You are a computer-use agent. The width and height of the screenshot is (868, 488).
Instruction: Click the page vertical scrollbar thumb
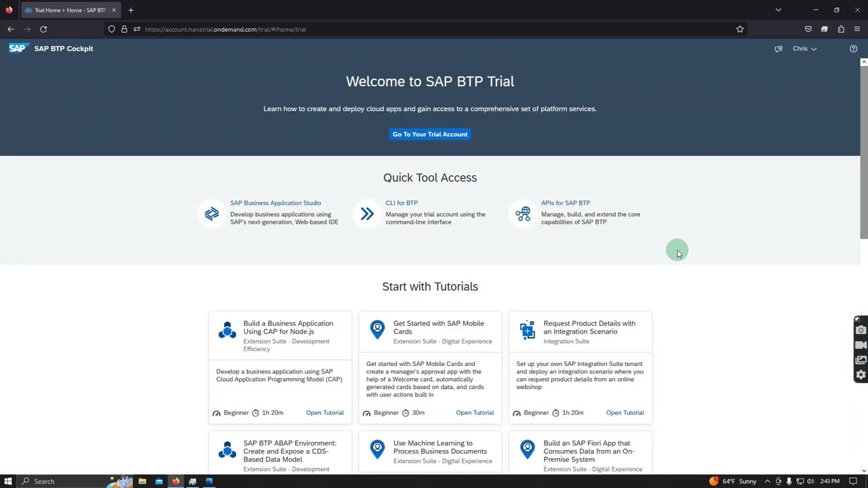(863, 152)
